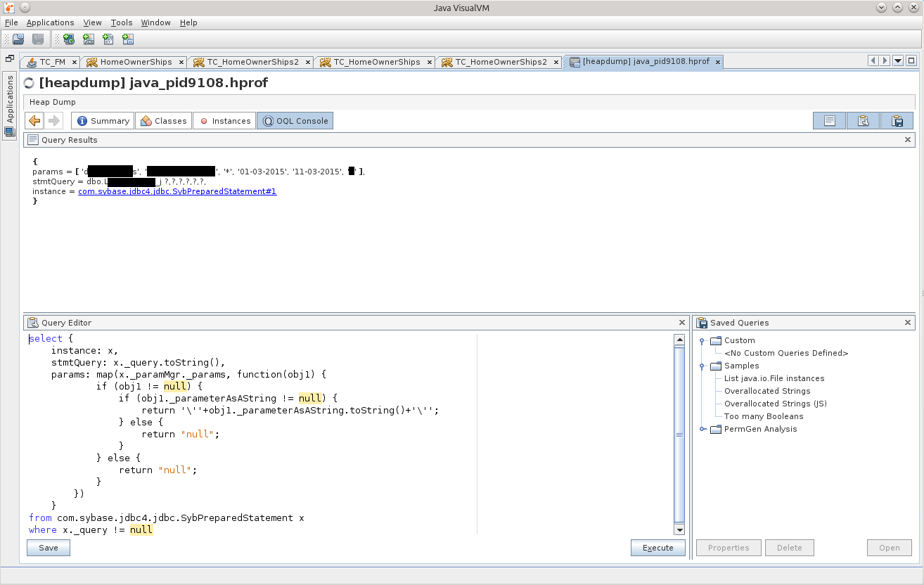Image resolution: width=924 pixels, height=585 pixels.
Task: Switch to Classes view
Action: point(163,121)
